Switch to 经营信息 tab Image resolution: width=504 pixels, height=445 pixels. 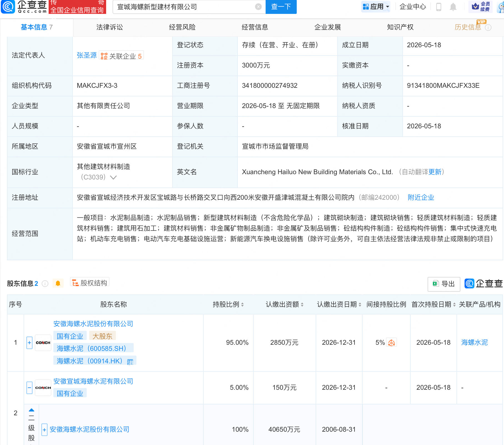(x=255, y=27)
